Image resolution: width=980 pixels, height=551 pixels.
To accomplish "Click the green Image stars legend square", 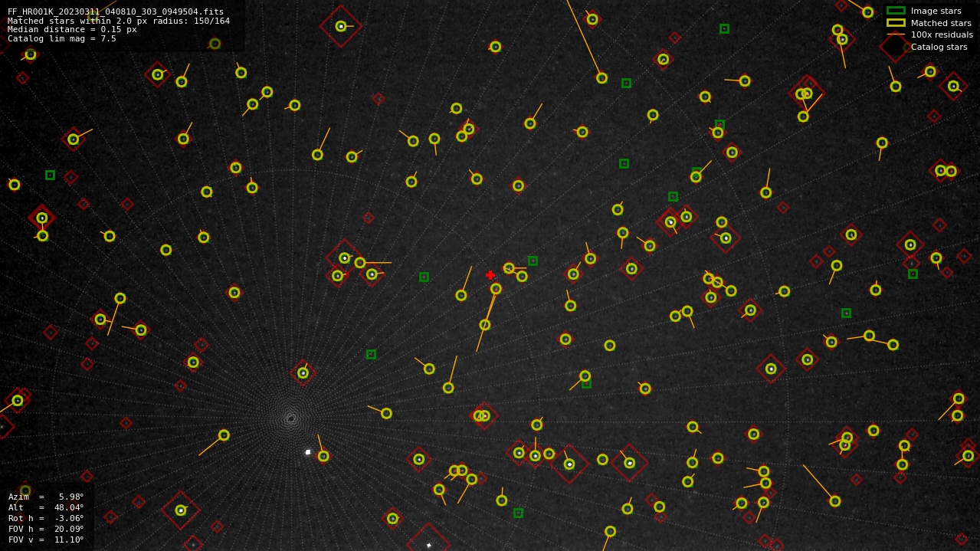I will click(896, 11).
